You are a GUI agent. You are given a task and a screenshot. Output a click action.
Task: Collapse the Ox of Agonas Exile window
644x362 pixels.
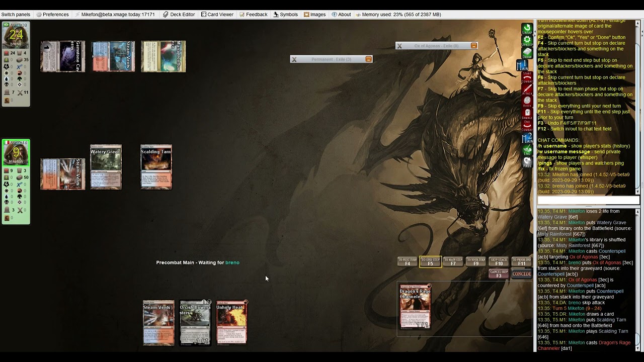click(x=474, y=46)
